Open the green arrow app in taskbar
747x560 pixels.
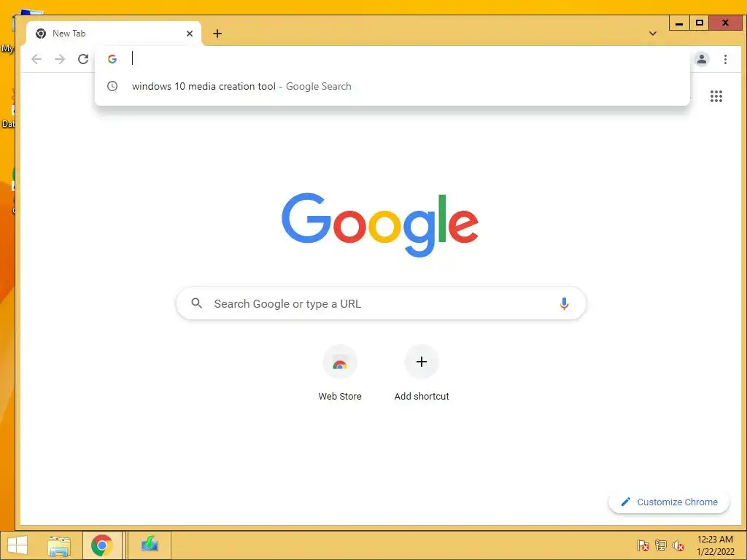tap(150, 544)
